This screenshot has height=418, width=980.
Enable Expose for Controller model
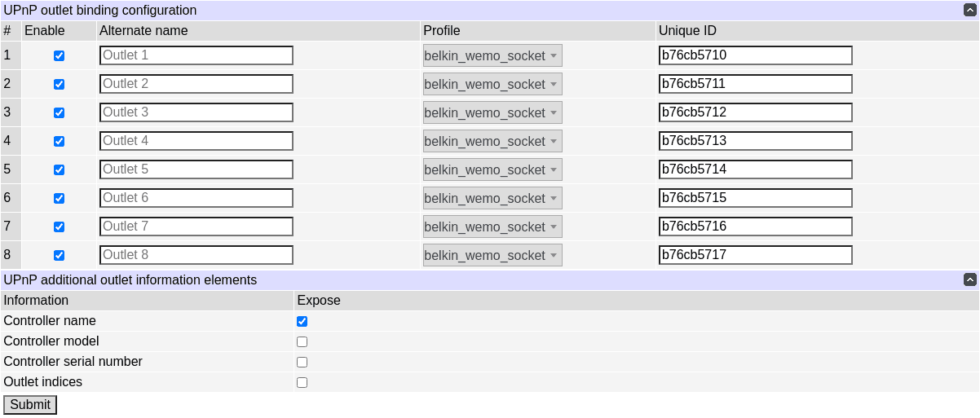pyautogui.click(x=302, y=342)
